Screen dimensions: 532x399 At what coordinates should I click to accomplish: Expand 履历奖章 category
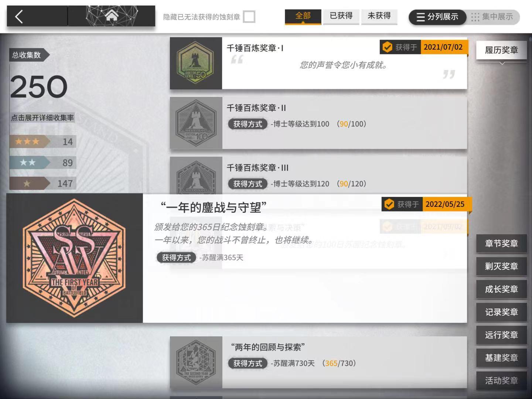pyautogui.click(x=501, y=50)
